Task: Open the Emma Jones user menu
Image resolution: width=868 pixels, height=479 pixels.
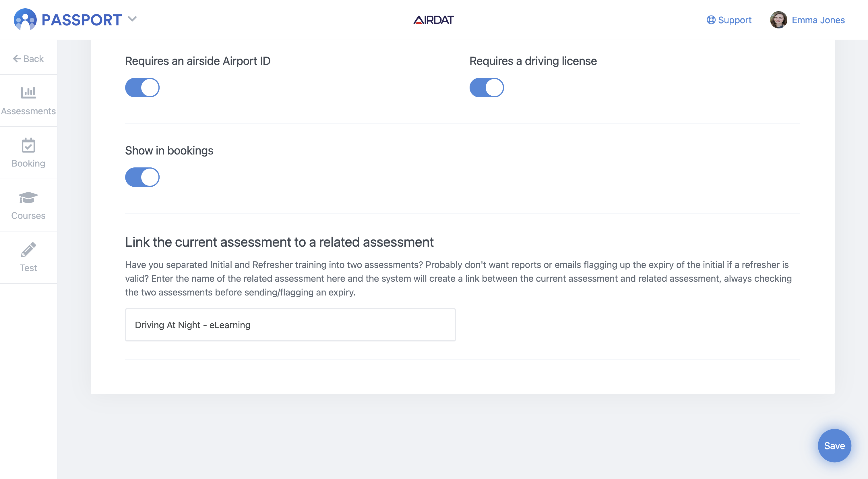Action: click(x=818, y=20)
